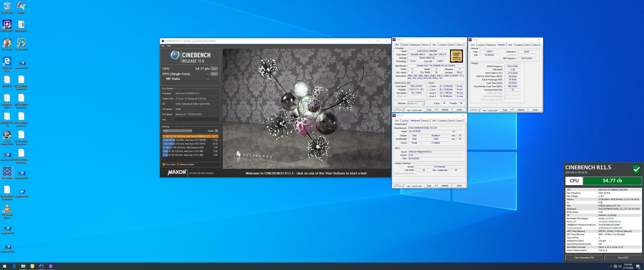This screenshot has height=270, width=644.
Task: Run the CPU (Single Core) test
Action: [x=214, y=74]
